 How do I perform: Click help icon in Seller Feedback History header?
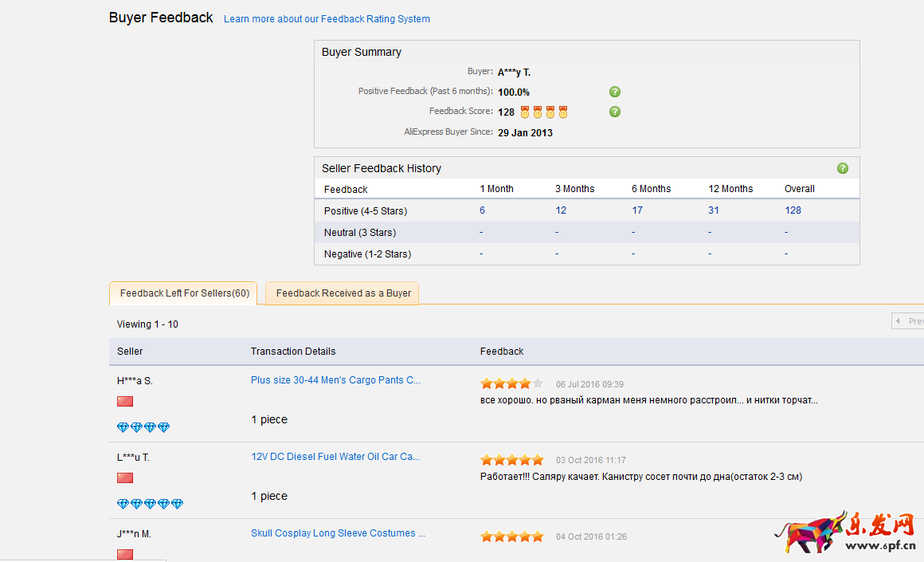842,168
